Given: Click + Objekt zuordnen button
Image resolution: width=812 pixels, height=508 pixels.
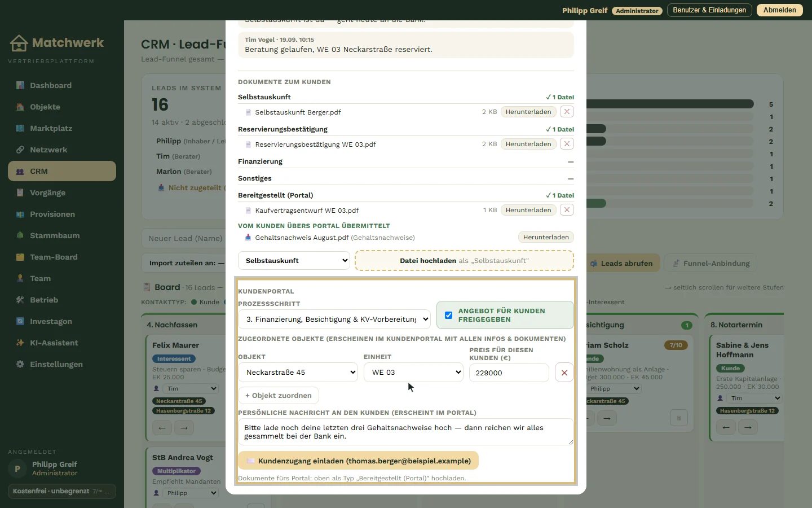Looking at the screenshot, I should (x=279, y=396).
